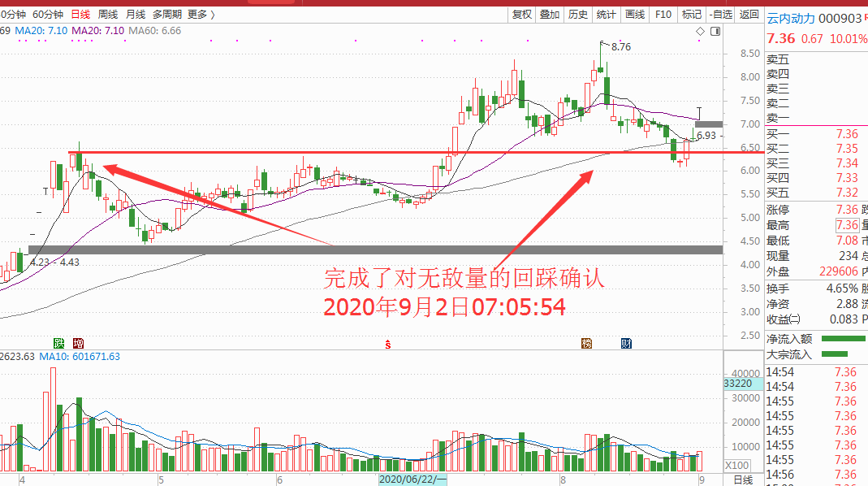Click the X100 volume scale label
This screenshot has width=868, height=486.
[x=737, y=466]
